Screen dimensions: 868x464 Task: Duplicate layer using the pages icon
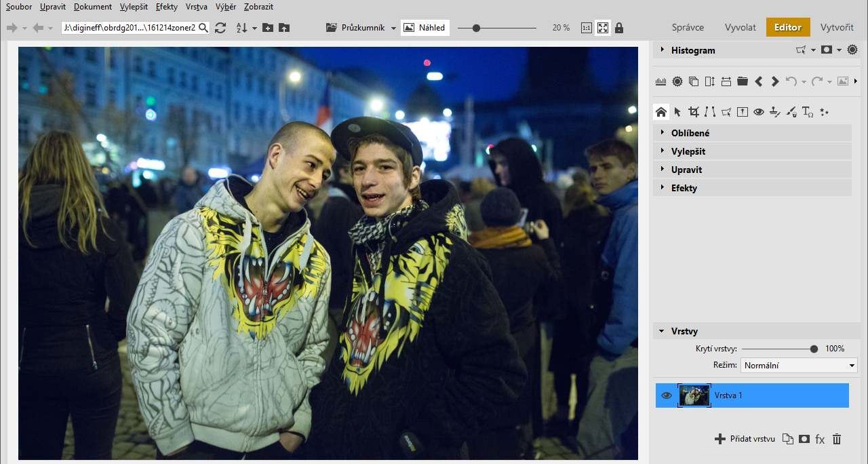787,439
